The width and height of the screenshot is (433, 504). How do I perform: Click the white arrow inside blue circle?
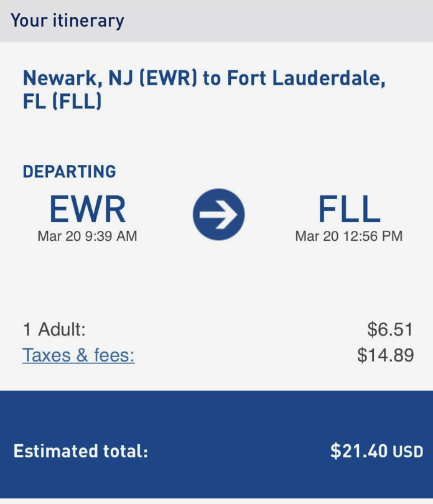tap(218, 215)
